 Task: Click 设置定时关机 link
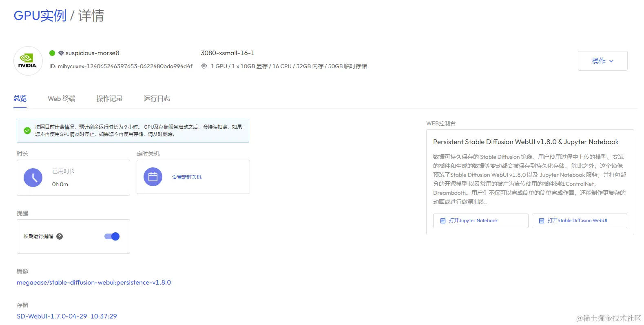click(x=187, y=177)
